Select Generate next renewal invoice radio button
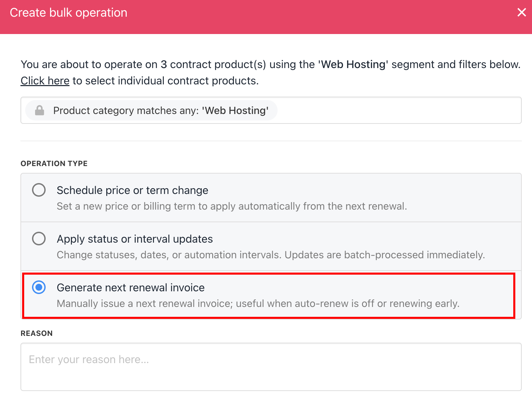 click(39, 287)
